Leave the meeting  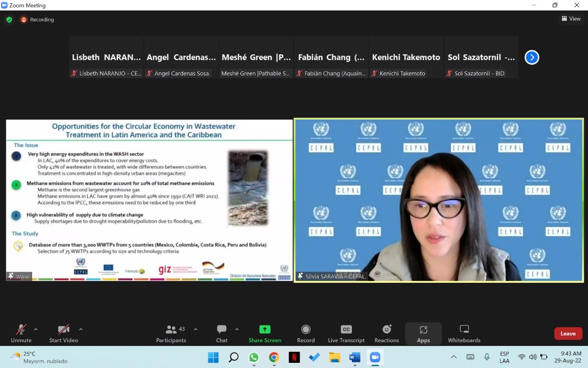tap(568, 333)
